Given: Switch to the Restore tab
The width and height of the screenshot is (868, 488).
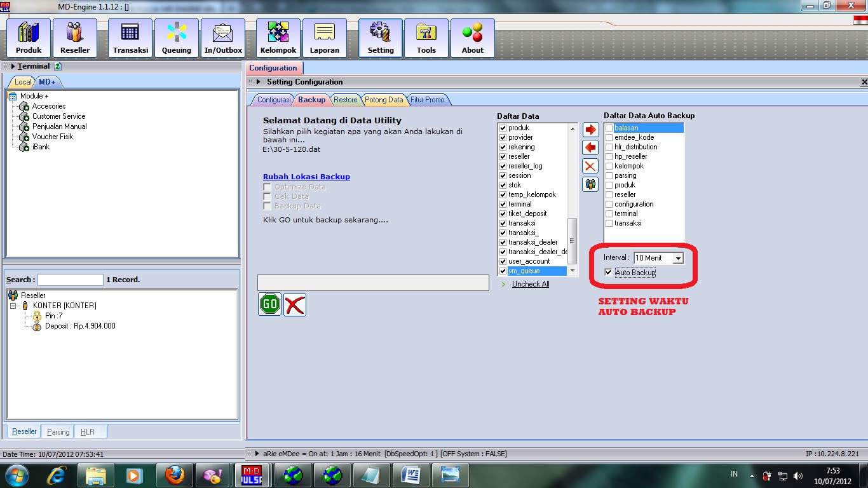Looking at the screenshot, I should point(345,99).
